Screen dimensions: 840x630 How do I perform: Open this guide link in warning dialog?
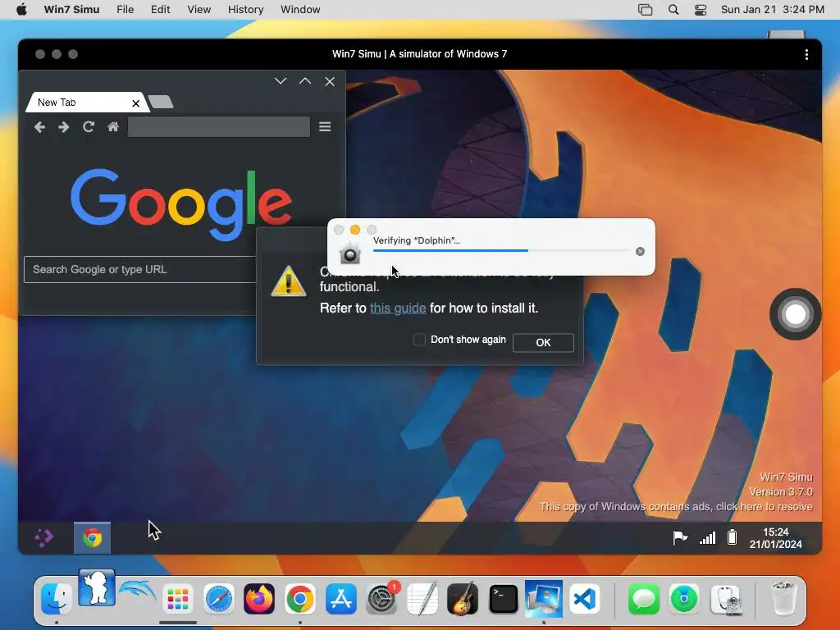[398, 308]
